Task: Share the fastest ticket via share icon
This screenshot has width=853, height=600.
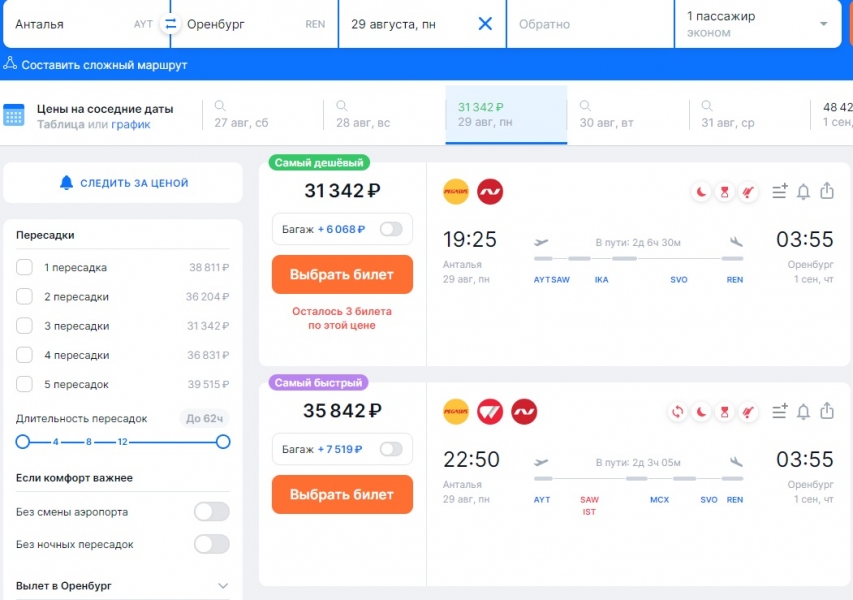Action: (827, 411)
